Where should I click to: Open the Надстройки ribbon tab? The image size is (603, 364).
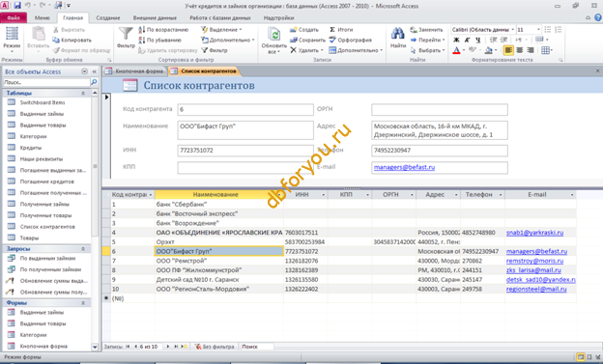(x=279, y=17)
